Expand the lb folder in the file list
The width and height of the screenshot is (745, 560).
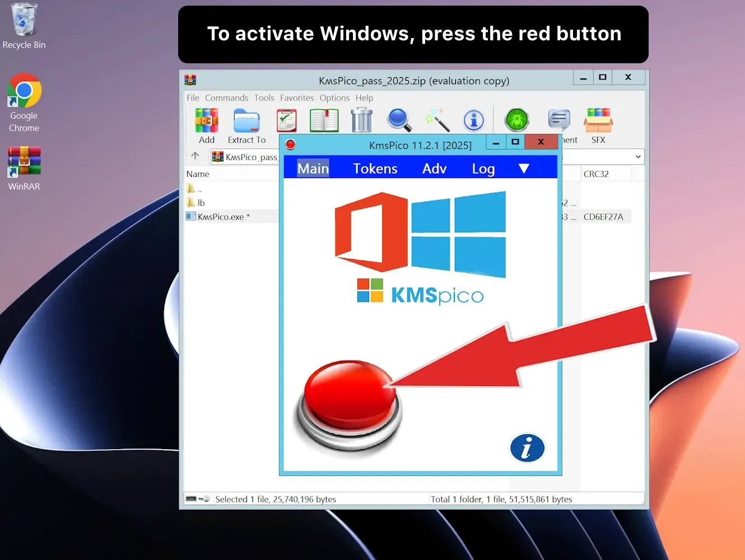click(x=202, y=202)
